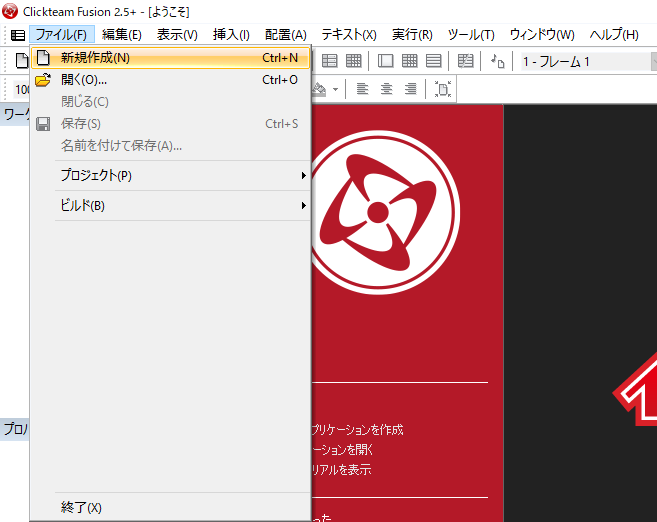Click the first list-layout icon on the top toolbar
Screen dimensions: 657x522
tap(330, 61)
